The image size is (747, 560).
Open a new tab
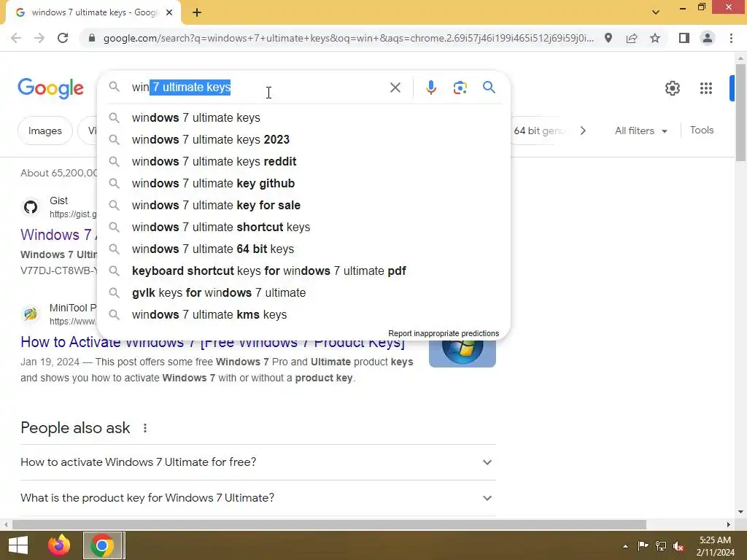tap(197, 12)
